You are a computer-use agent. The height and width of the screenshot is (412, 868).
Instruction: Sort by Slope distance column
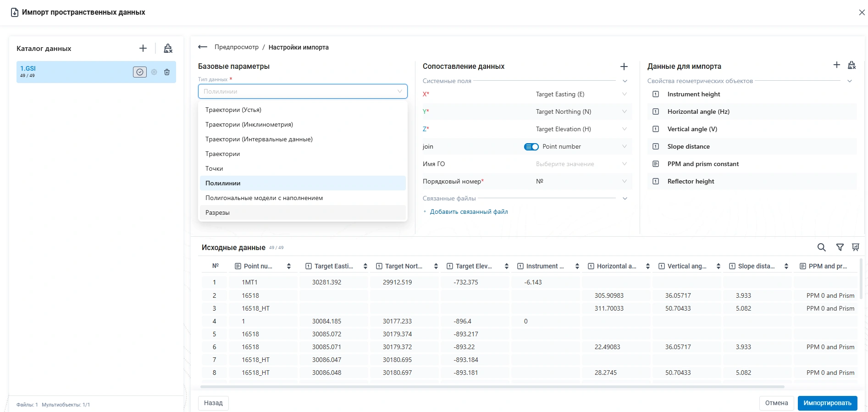(x=786, y=266)
